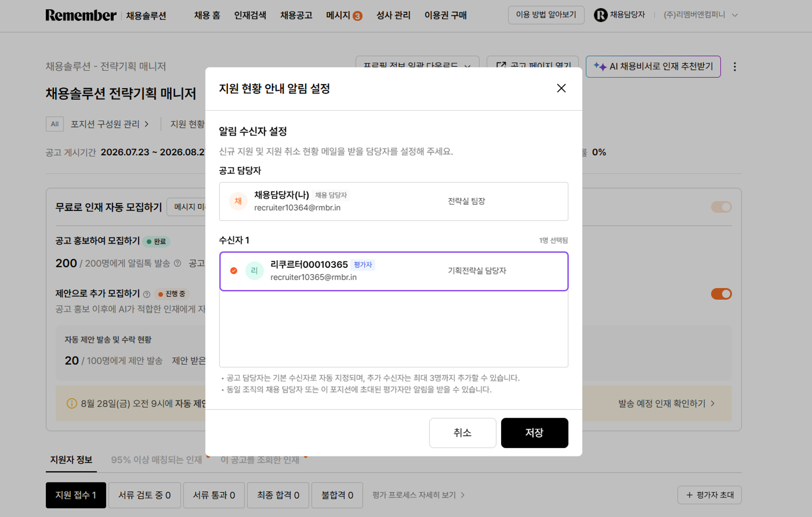
Task: Toggle off 제안으로 추가 모집하기 switch
Action: tap(721, 294)
